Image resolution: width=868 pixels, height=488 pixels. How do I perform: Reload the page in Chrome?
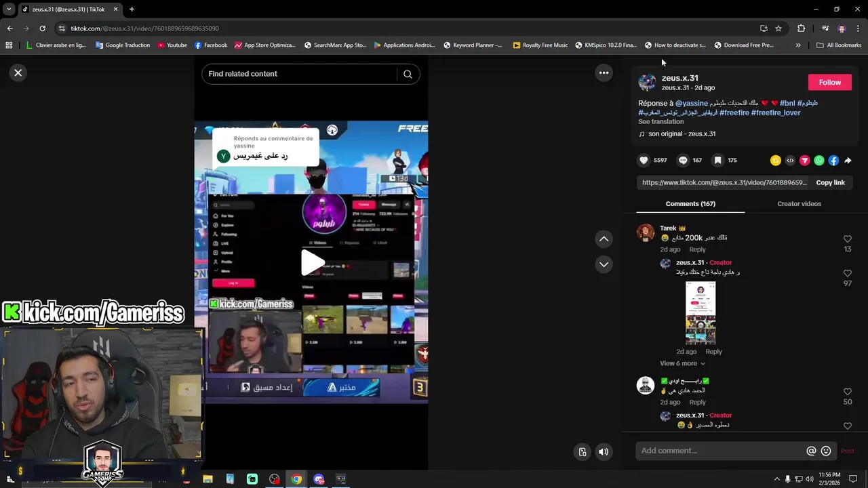tap(42, 28)
